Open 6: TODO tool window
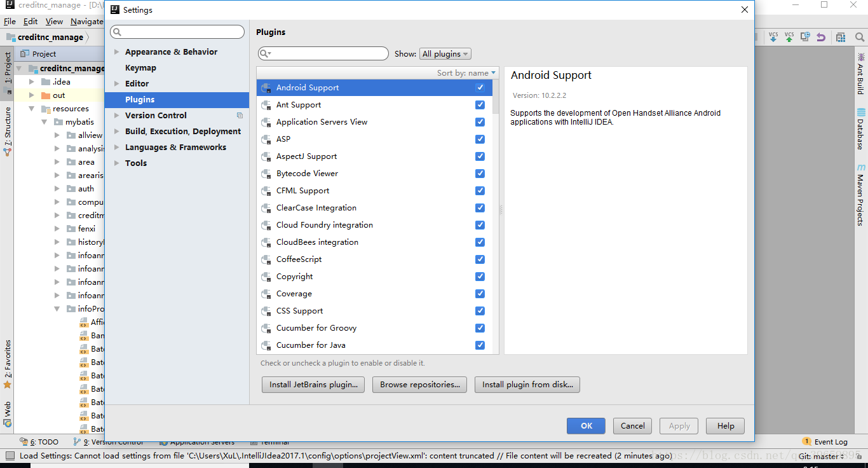Viewport: 868px width, 468px height. coord(39,442)
